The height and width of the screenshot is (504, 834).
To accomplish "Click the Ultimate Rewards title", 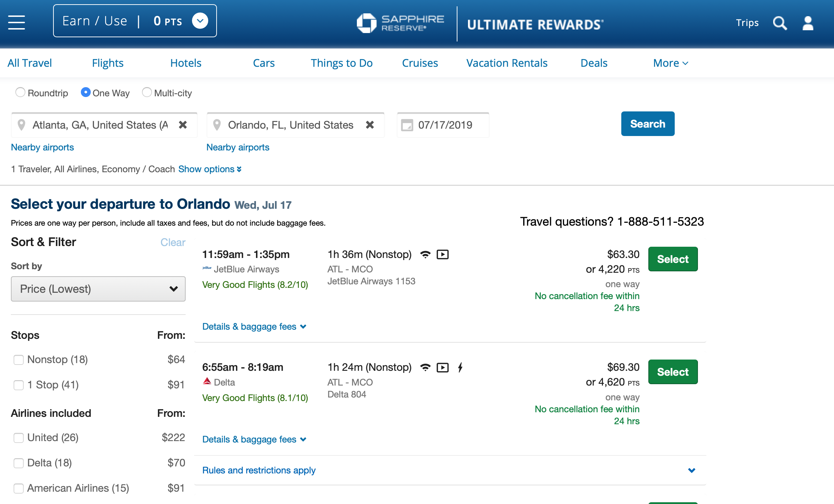I will point(535,25).
